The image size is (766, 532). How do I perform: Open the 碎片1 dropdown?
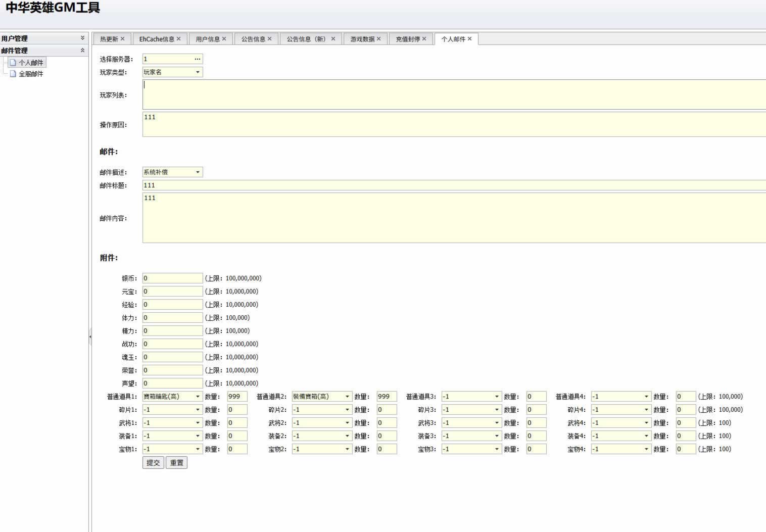tap(198, 410)
